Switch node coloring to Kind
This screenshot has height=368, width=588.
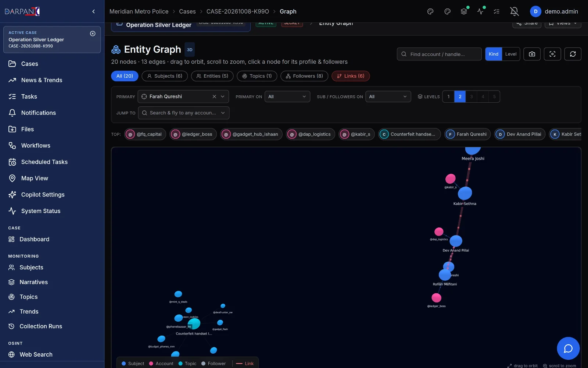(x=494, y=54)
